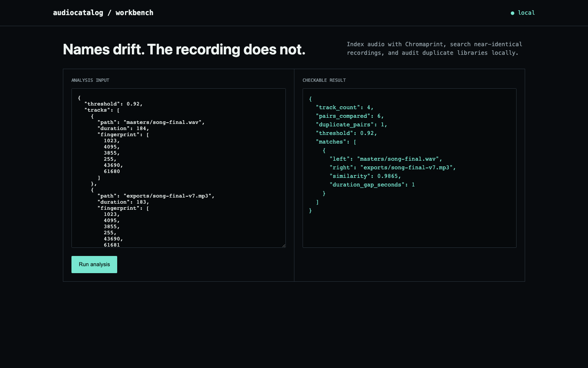Screen dimensions: 588x368
Task: Click the "threshold": 0.92 line in input
Action: click(x=114, y=104)
